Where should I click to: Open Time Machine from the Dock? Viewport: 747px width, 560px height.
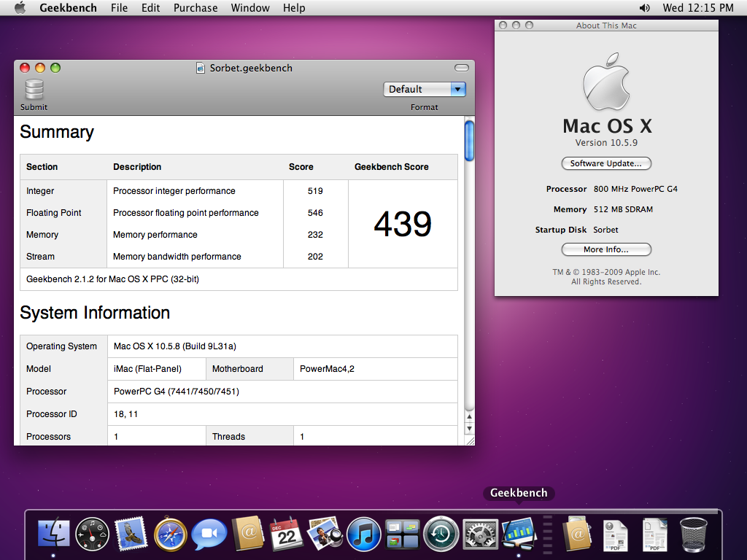click(x=441, y=534)
